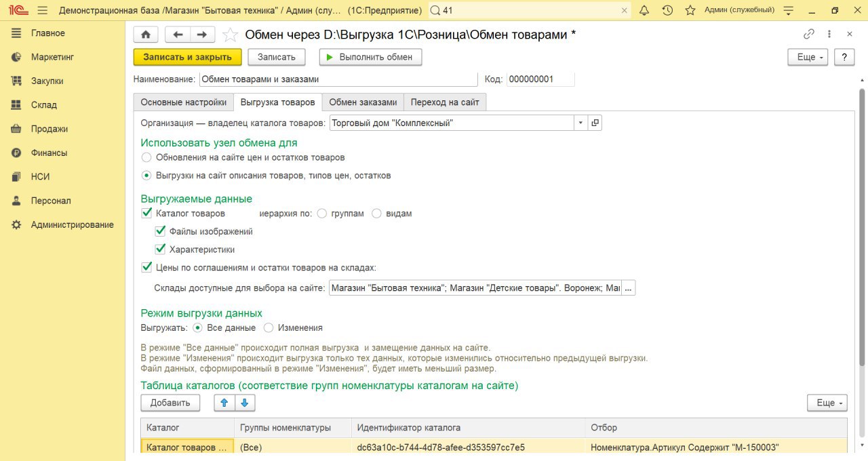Select Каталог товаров cell in table
Image resolution: width=868 pixels, height=461 pixels.
(x=187, y=447)
